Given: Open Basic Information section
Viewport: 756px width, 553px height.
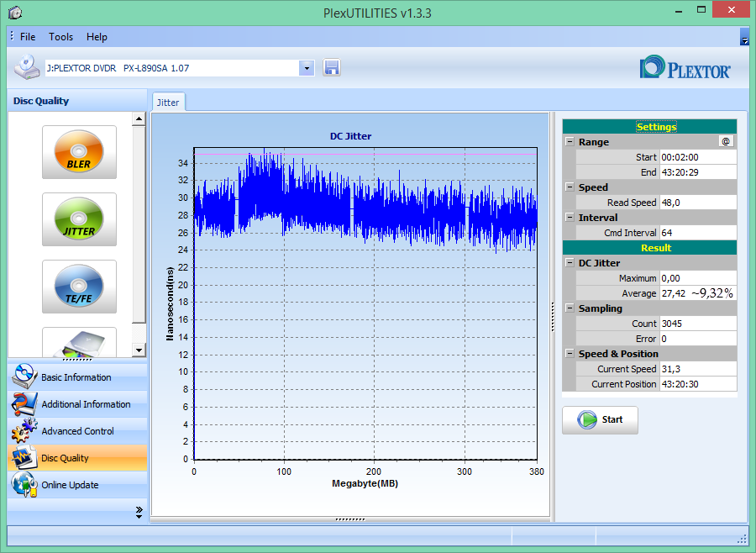Looking at the screenshot, I should (x=77, y=377).
